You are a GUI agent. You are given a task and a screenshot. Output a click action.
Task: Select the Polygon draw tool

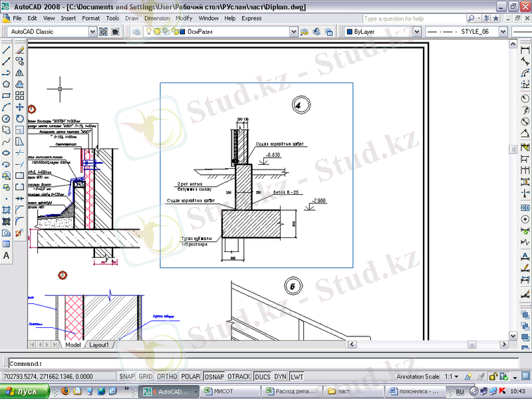pyautogui.click(x=6, y=84)
